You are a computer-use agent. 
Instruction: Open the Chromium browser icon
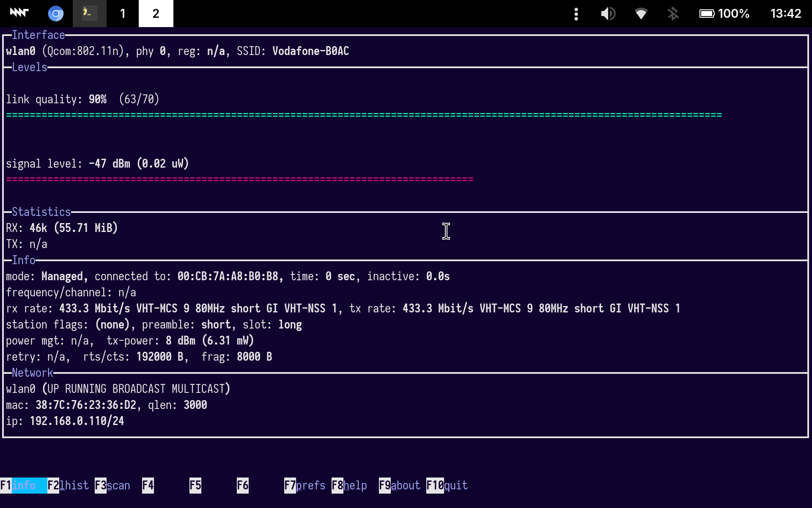click(55, 14)
